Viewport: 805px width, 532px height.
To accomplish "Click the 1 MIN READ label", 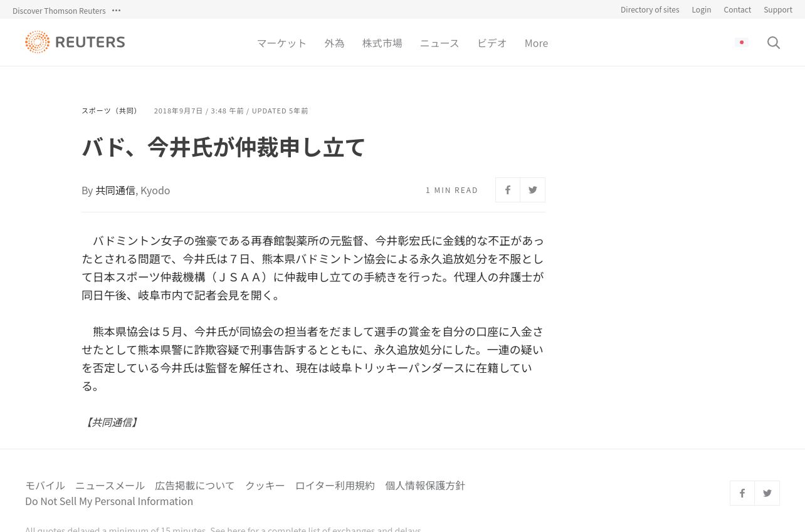I will pyautogui.click(x=452, y=190).
